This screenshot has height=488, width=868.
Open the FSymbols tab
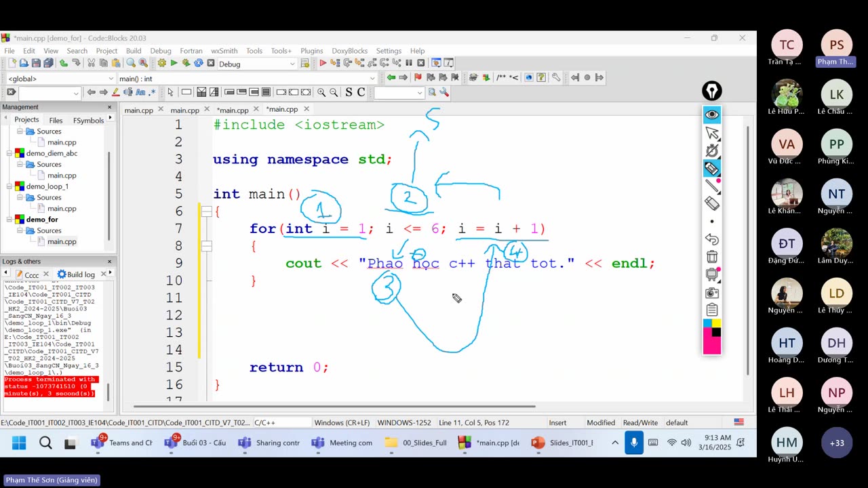pos(88,120)
